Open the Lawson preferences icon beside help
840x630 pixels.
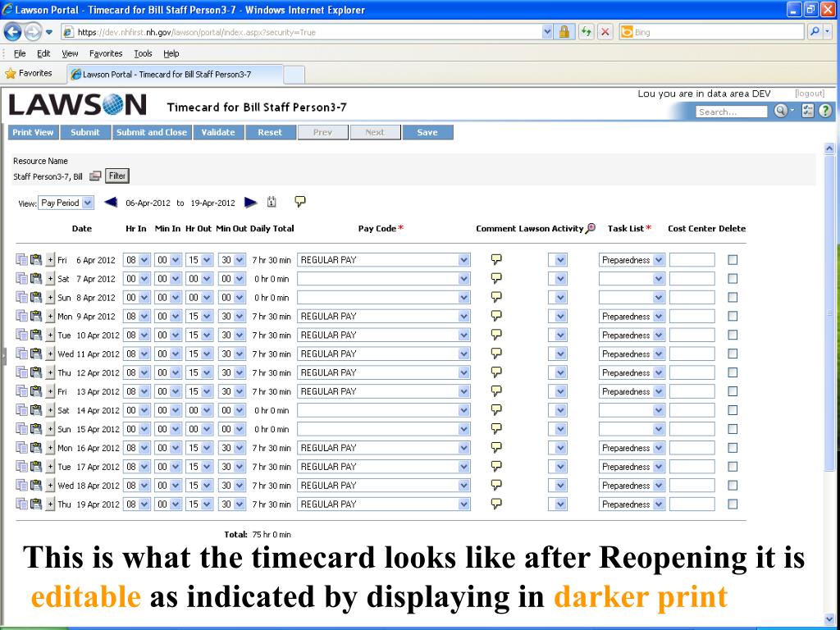tap(808, 111)
